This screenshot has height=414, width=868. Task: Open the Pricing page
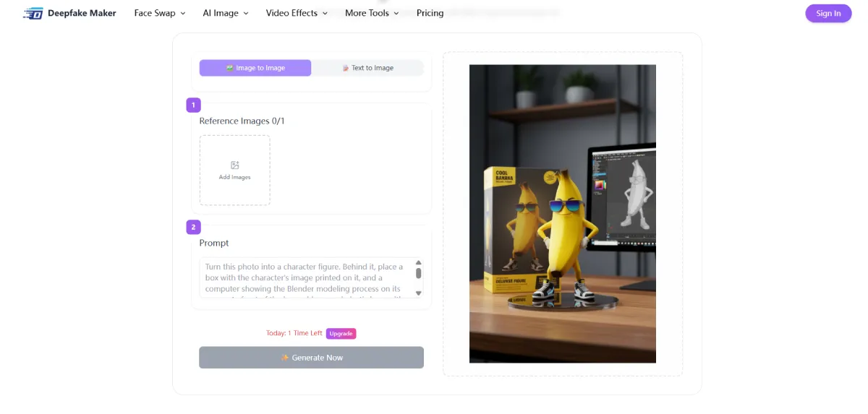tap(430, 13)
